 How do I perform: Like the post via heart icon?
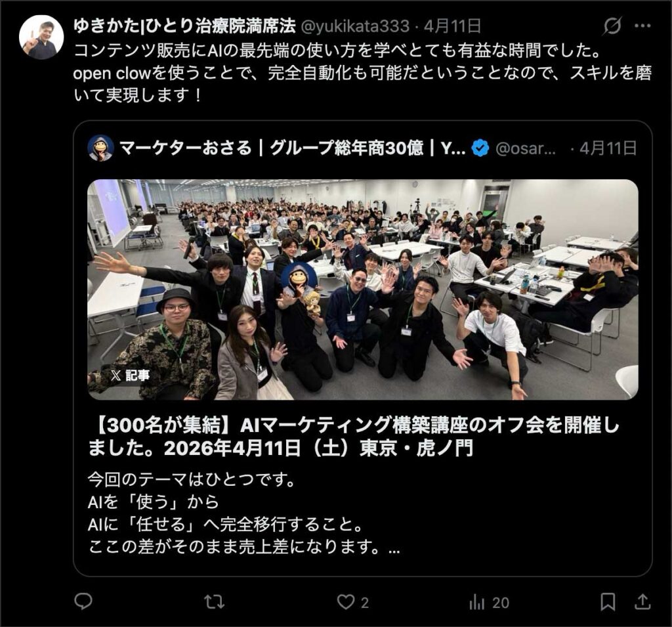[345, 601]
